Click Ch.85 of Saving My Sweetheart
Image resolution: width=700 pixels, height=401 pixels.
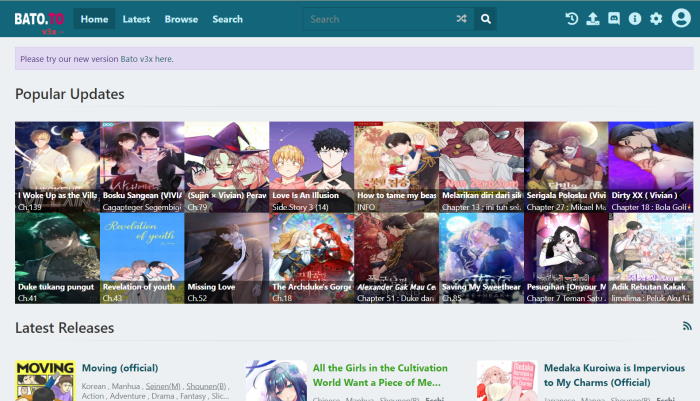tap(451, 298)
